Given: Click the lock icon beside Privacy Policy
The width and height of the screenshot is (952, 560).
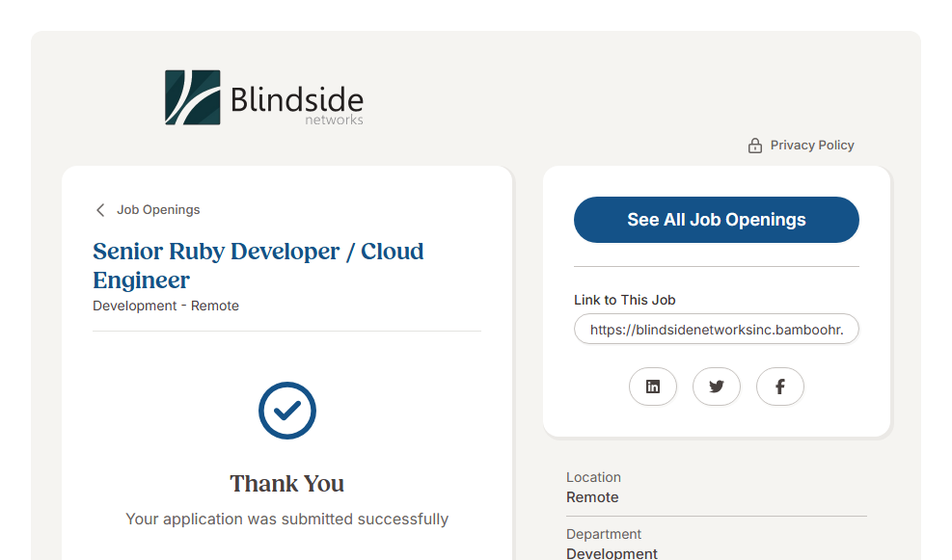Looking at the screenshot, I should [x=755, y=146].
